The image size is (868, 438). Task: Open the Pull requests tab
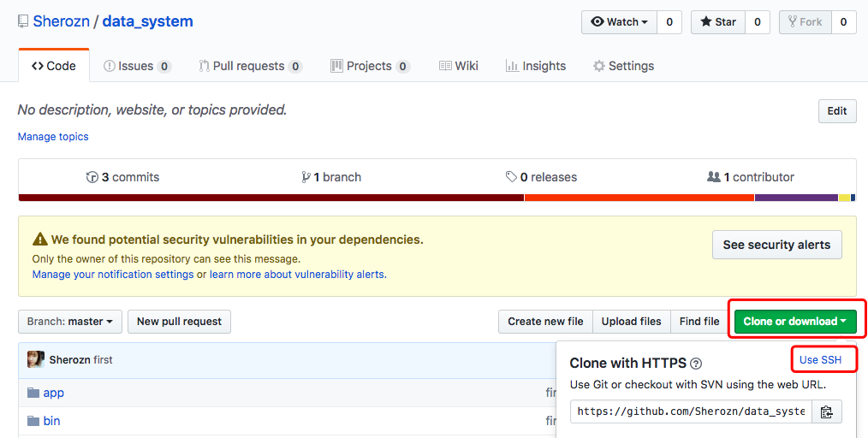click(250, 66)
